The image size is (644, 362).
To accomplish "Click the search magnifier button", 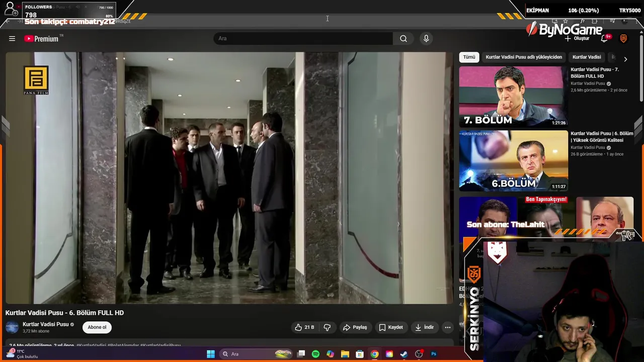I will pyautogui.click(x=404, y=39).
